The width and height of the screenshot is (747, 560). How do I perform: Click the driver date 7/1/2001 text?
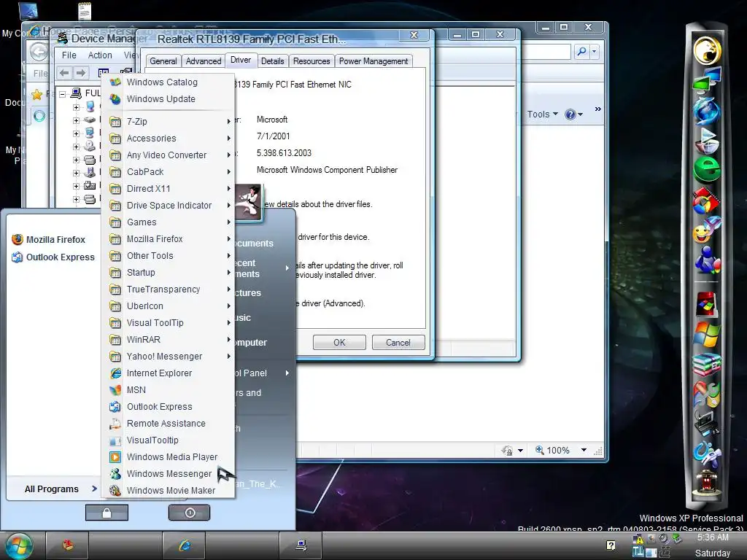[273, 136]
